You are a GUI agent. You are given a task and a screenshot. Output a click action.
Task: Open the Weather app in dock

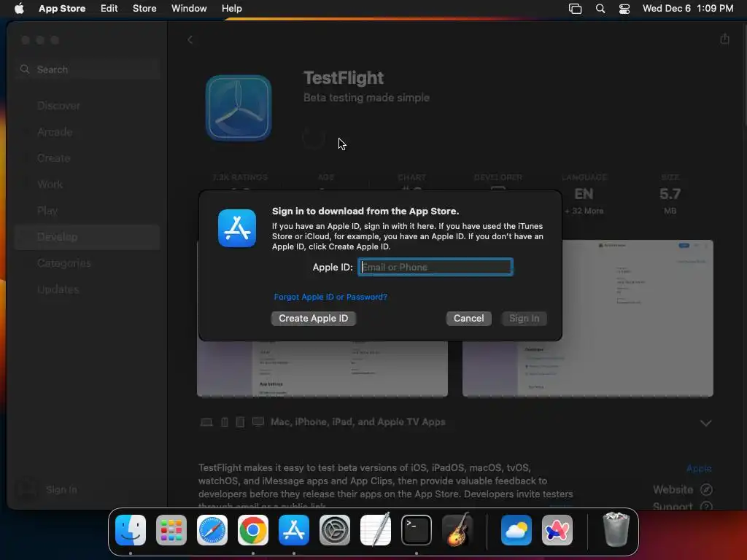pyautogui.click(x=516, y=530)
